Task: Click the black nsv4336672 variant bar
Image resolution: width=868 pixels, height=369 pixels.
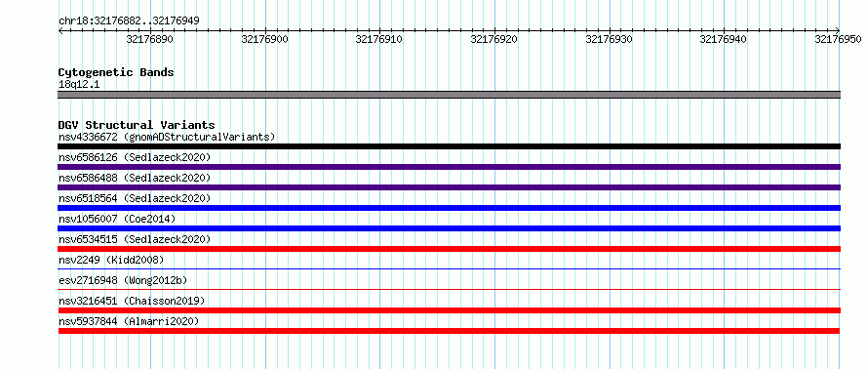Action: pos(450,146)
